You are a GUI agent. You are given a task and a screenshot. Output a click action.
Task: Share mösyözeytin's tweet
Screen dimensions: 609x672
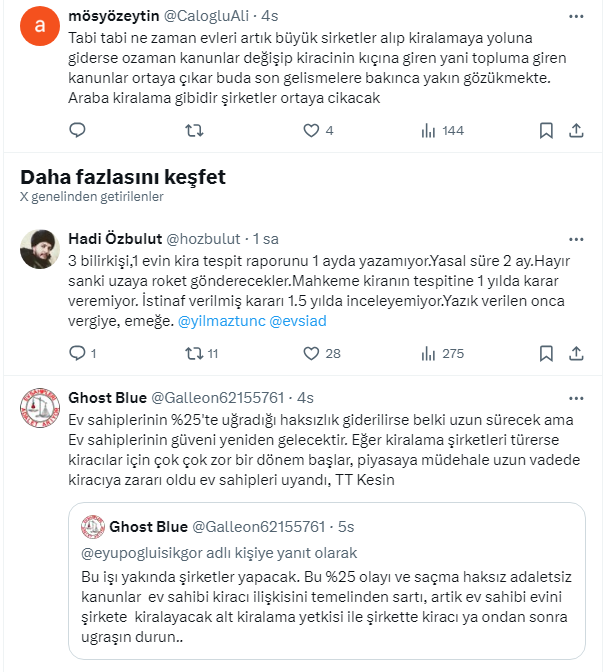pyautogui.click(x=576, y=130)
